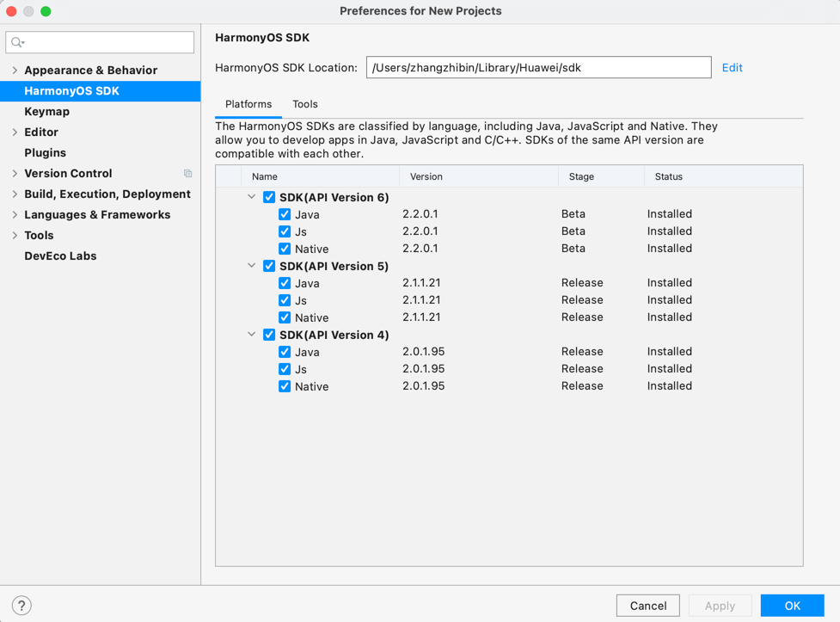
Task: Expand the Editor section in the sidebar
Action: point(15,132)
